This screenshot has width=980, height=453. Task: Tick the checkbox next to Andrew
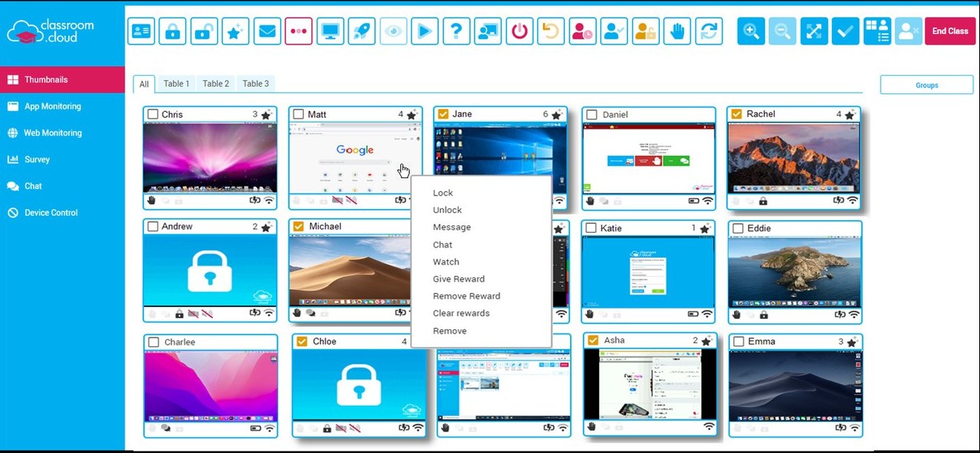(x=153, y=226)
